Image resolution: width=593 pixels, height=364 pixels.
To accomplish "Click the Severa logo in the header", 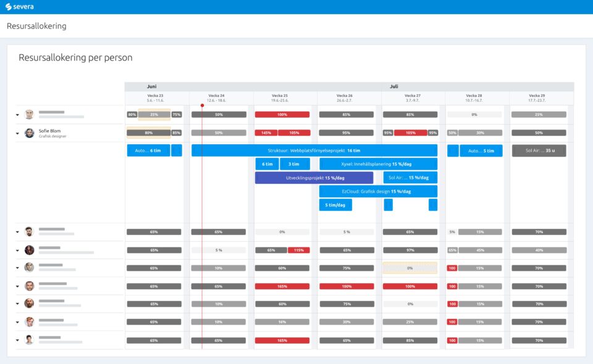I will (x=20, y=7).
